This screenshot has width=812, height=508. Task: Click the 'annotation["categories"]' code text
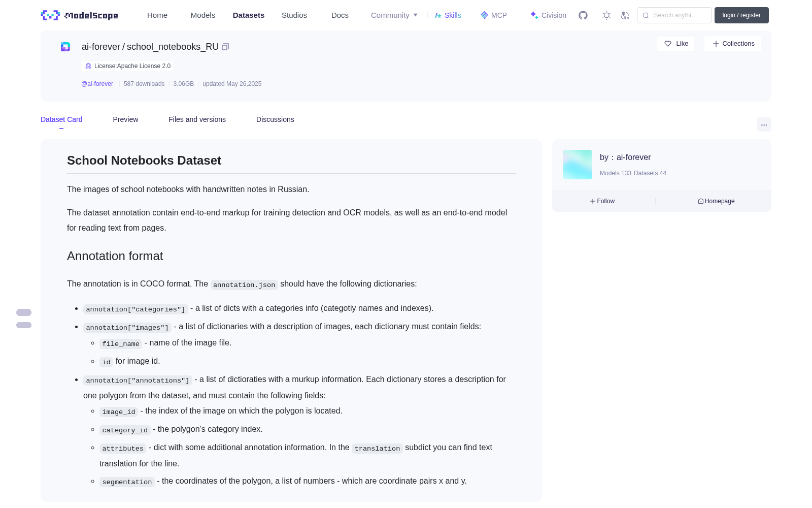click(136, 309)
